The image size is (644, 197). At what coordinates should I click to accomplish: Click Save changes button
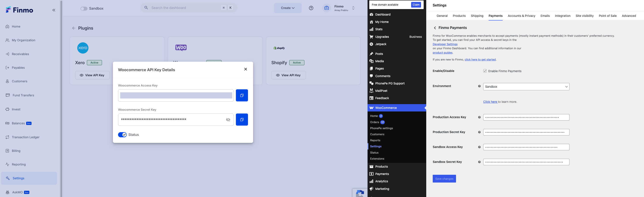tap(444, 179)
